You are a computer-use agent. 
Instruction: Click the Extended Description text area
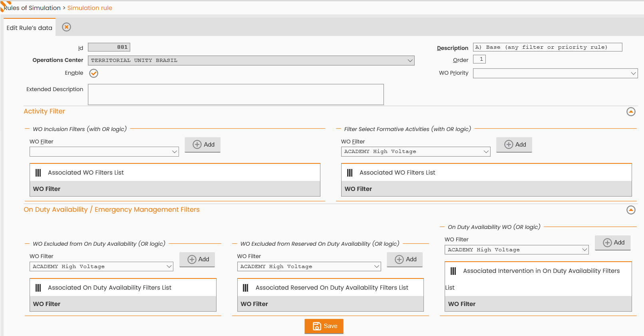(x=236, y=94)
